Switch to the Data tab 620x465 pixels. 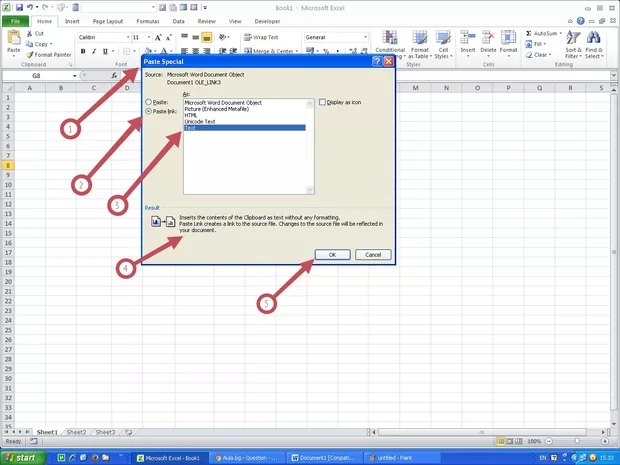click(178, 21)
